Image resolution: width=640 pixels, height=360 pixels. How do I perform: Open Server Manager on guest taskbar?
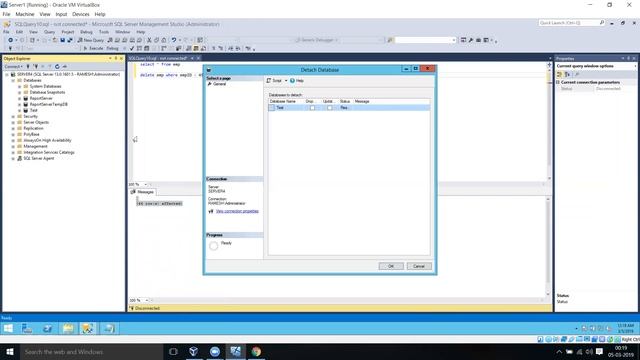click(x=27, y=329)
